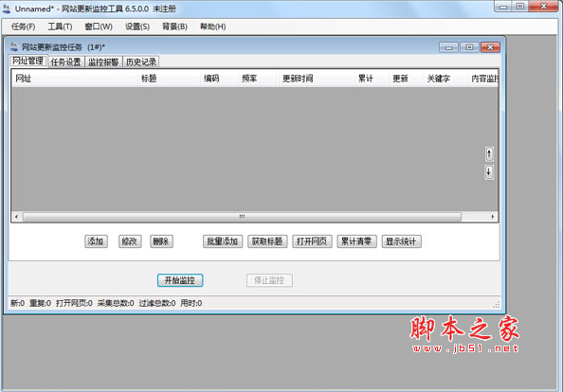Image resolution: width=563 pixels, height=392 pixels.
Task: Click the 更新时间 column header
Action: click(316, 79)
